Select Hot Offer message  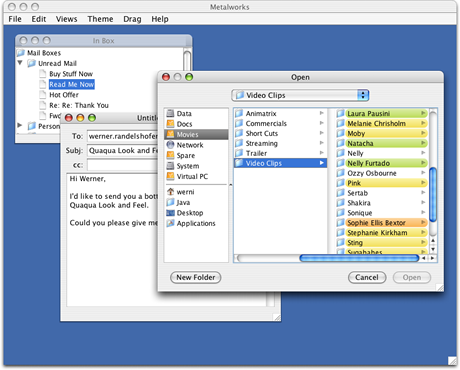click(64, 95)
